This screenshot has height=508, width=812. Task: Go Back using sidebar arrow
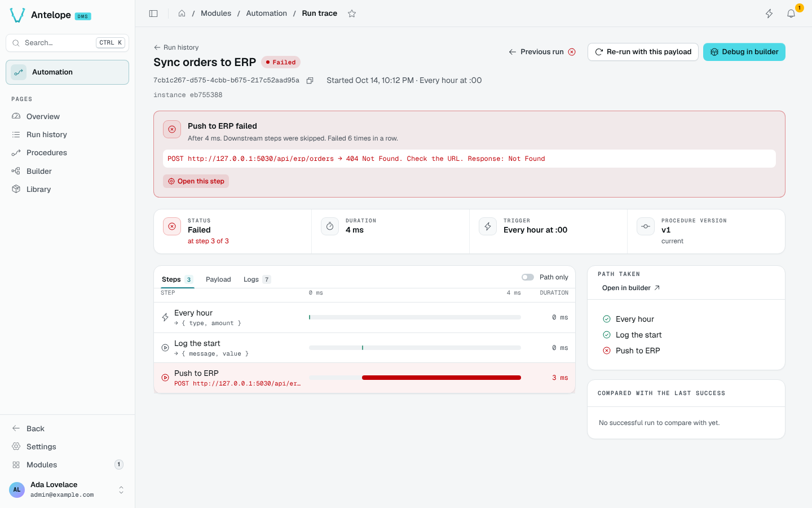pyautogui.click(x=67, y=428)
